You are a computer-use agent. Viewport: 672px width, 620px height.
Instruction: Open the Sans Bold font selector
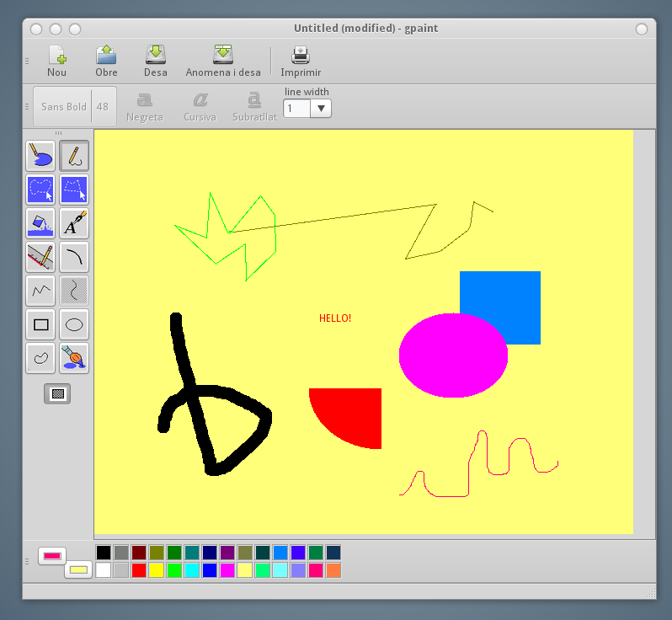(65, 107)
